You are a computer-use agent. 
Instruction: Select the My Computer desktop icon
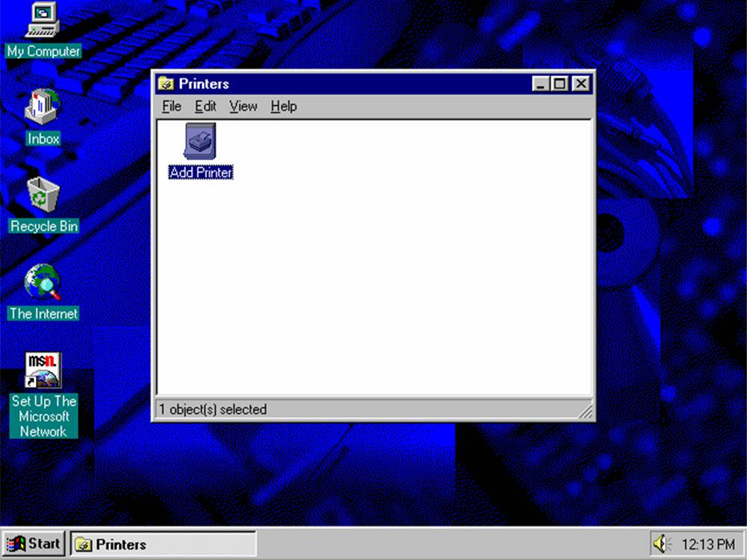43,20
